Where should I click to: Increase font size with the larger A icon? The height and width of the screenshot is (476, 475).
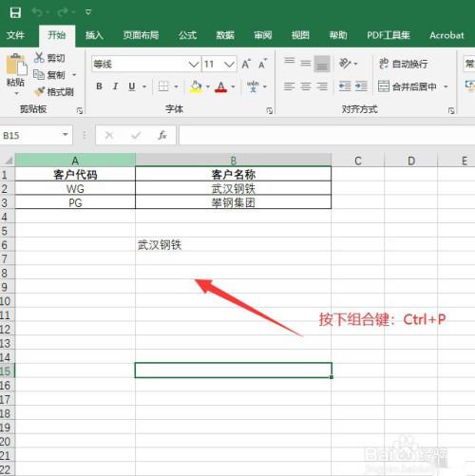point(246,64)
